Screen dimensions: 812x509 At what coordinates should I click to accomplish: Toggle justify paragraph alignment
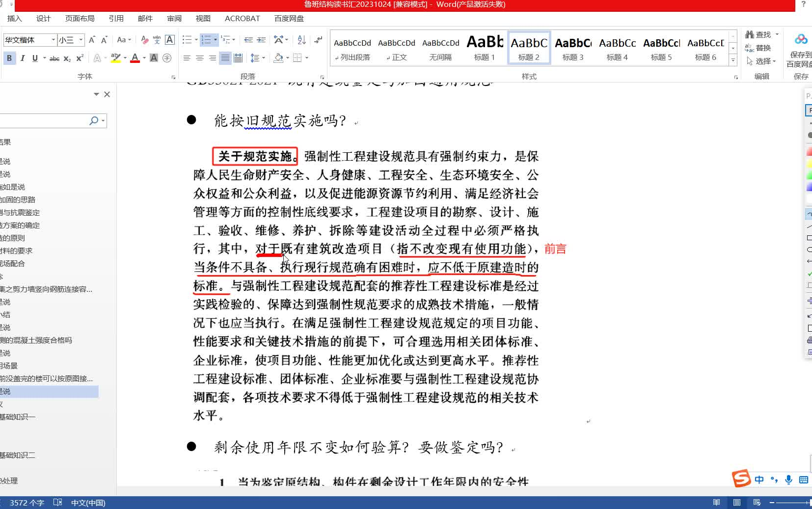tap(225, 58)
